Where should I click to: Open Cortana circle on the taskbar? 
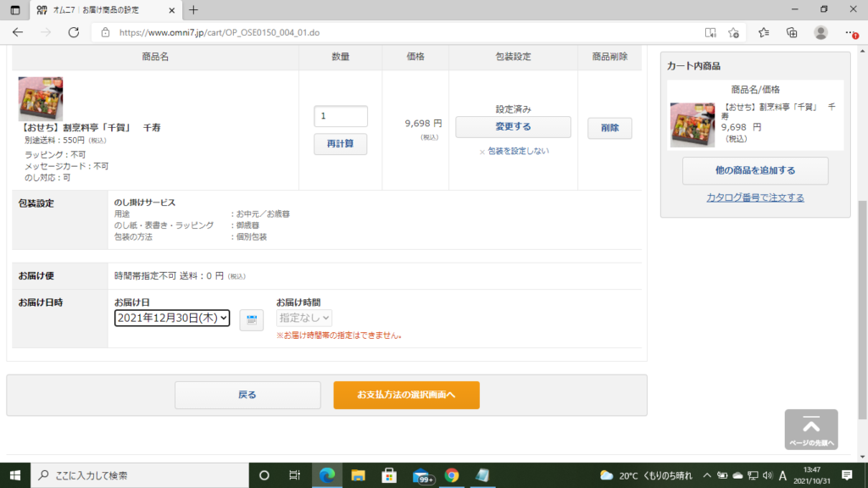tap(264, 475)
